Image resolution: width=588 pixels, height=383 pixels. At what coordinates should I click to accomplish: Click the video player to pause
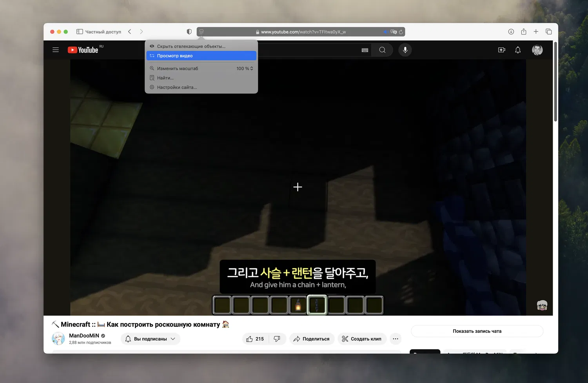[298, 187]
